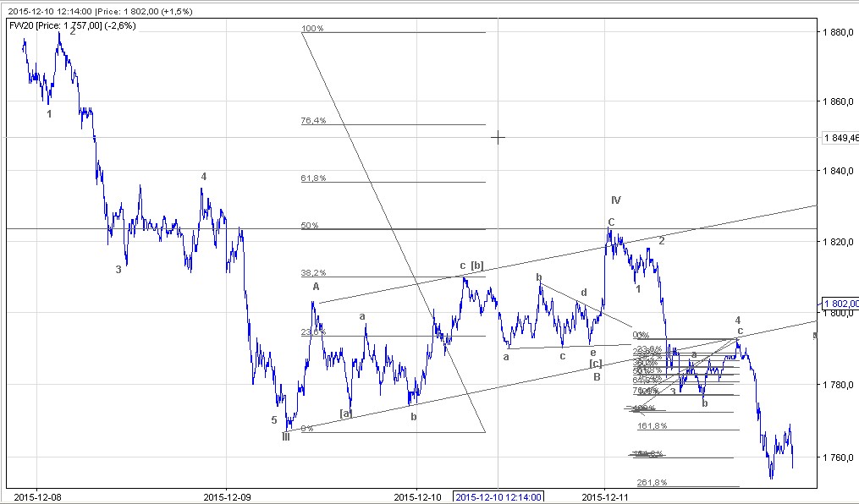Screen dimensions: 859x504
Task: Click the 1 760,0 price axis label
Action: pyautogui.click(x=838, y=457)
